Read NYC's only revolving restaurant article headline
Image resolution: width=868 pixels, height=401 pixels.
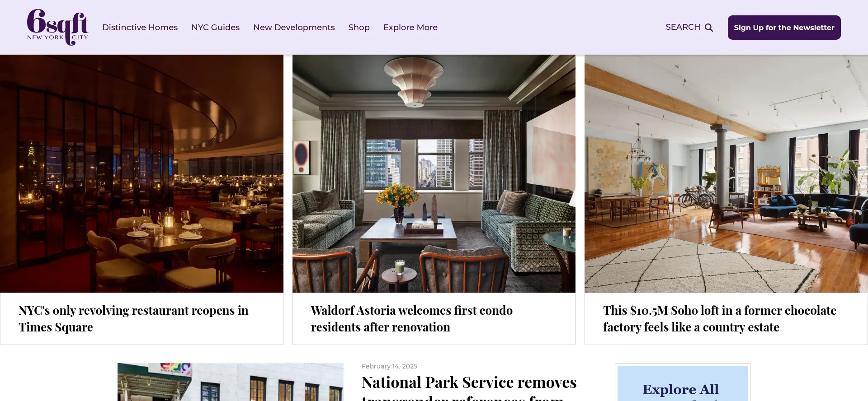tap(133, 319)
